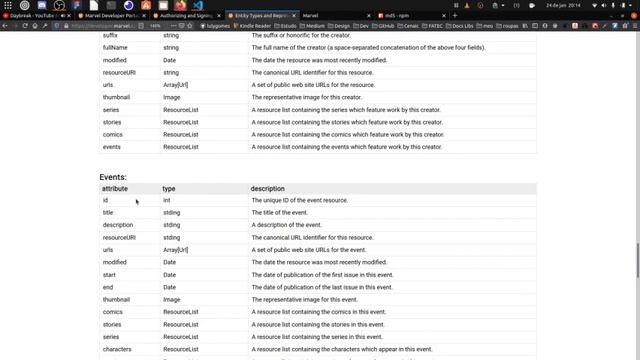Expand the FATEC bookmarks folder
Screen dimensions: 640x360
(433, 26)
